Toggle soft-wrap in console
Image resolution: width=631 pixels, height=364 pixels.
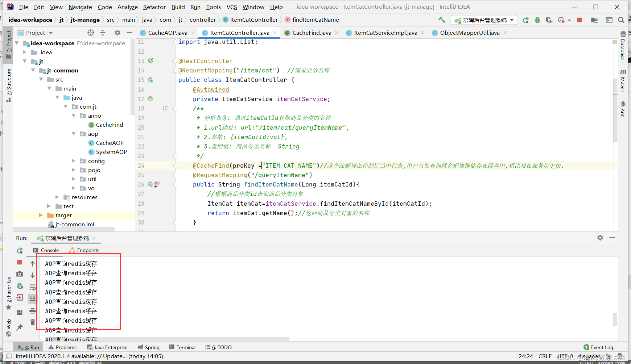(x=33, y=288)
